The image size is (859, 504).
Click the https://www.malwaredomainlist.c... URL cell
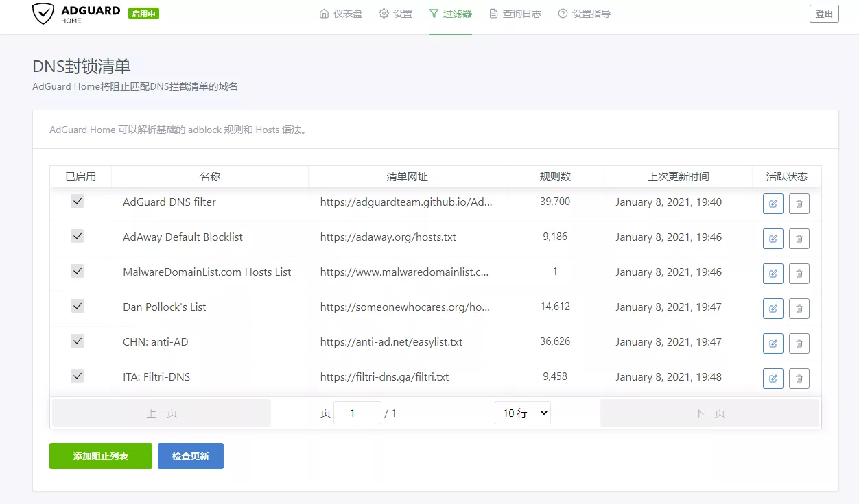(x=405, y=272)
